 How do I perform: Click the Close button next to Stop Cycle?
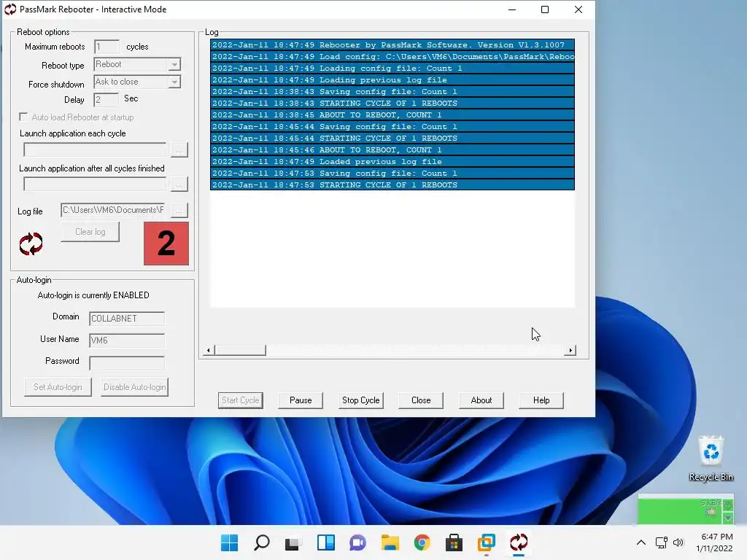point(421,400)
